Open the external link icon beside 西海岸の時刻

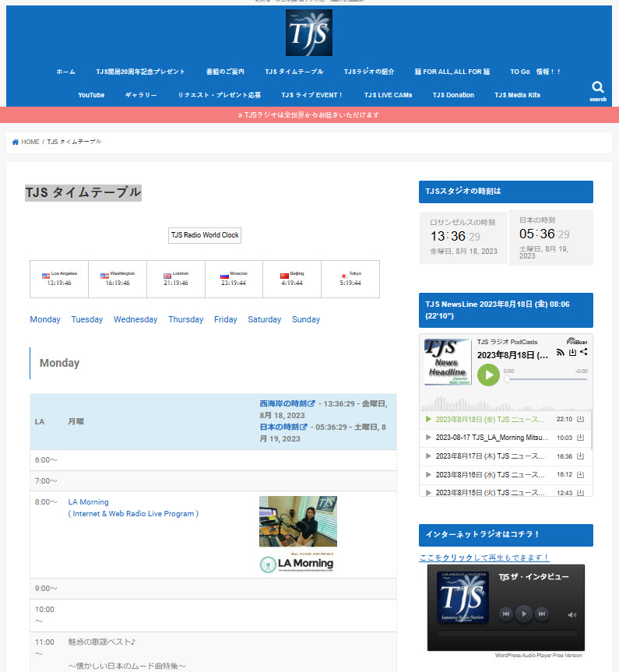pos(311,404)
